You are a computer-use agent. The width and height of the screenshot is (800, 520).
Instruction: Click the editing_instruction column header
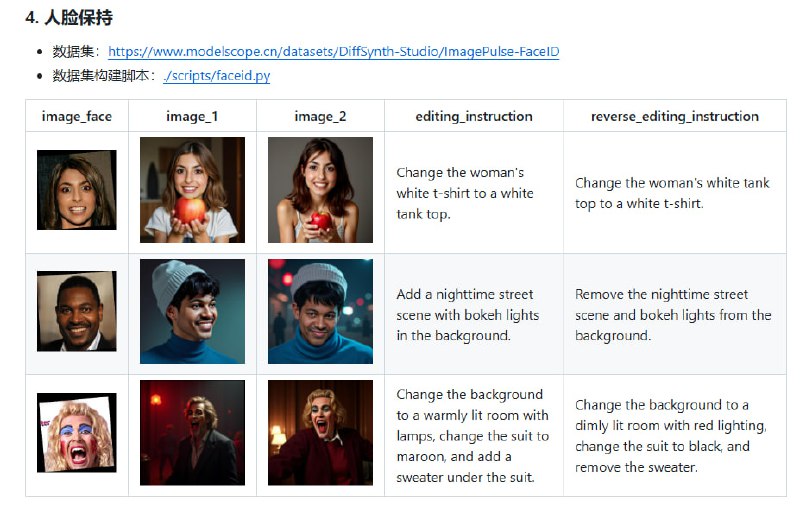pos(474,116)
